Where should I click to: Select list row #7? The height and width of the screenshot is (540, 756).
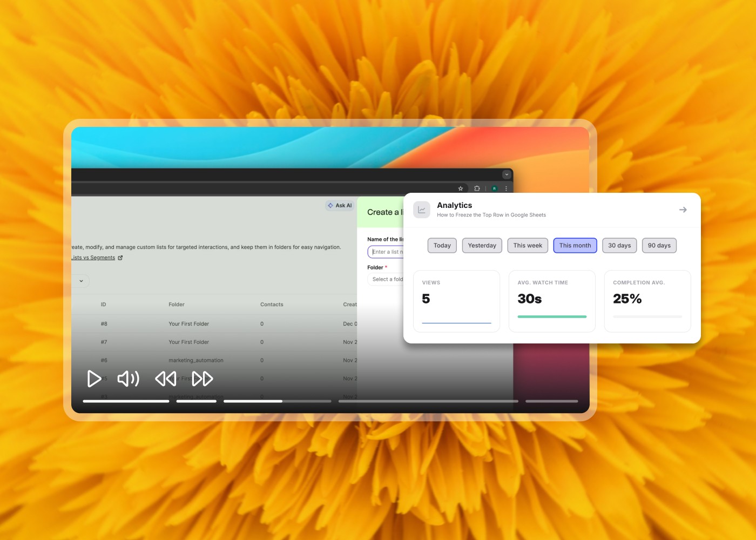point(214,342)
